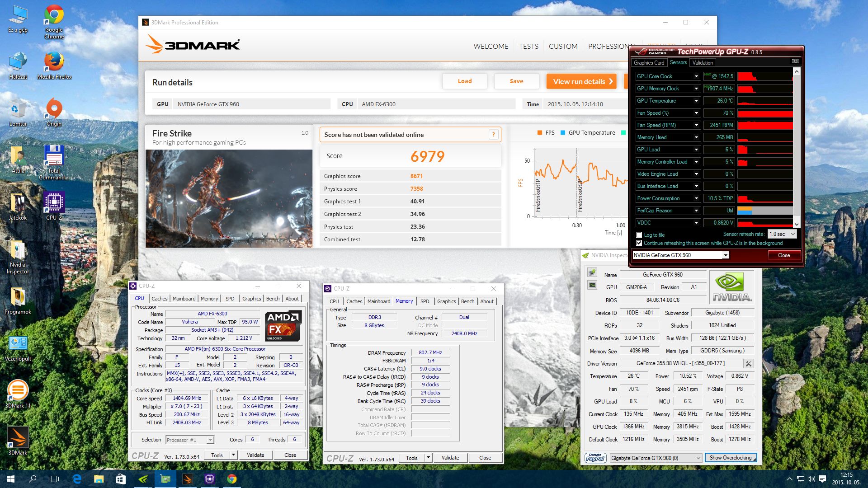
Task: Click the score validation help question mark
Action: 493,134
